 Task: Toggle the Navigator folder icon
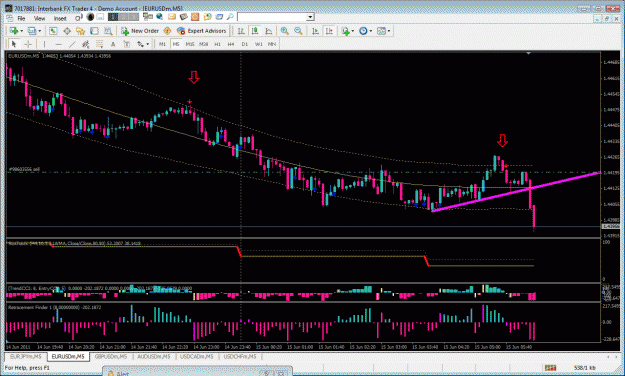(81, 31)
